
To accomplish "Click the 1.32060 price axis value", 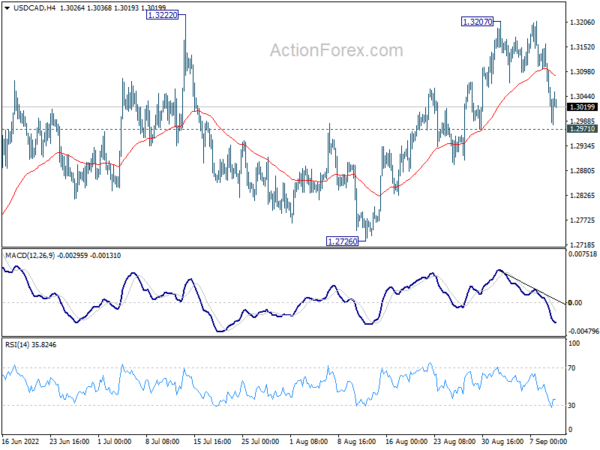I will point(582,23).
